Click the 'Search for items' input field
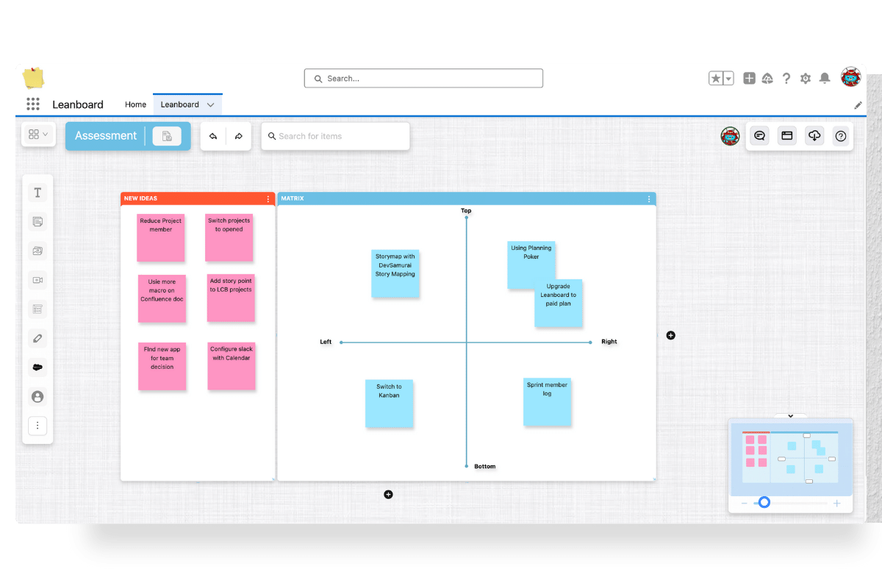882x588 pixels. click(x=335, y=136)
